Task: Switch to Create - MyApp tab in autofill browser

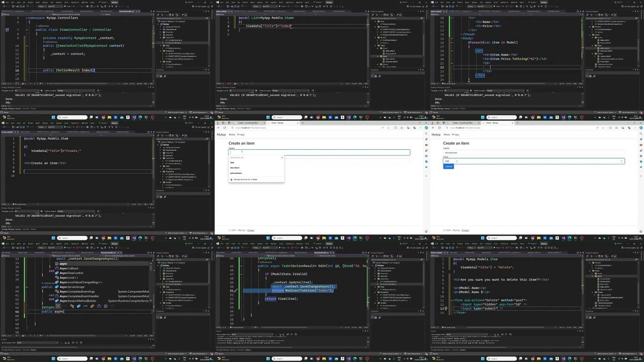Action: (284, 123)
